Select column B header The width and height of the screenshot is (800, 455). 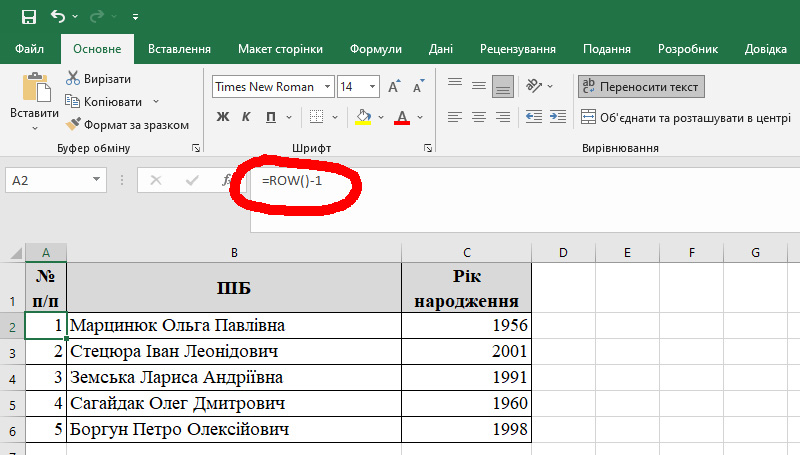[234, 252]
